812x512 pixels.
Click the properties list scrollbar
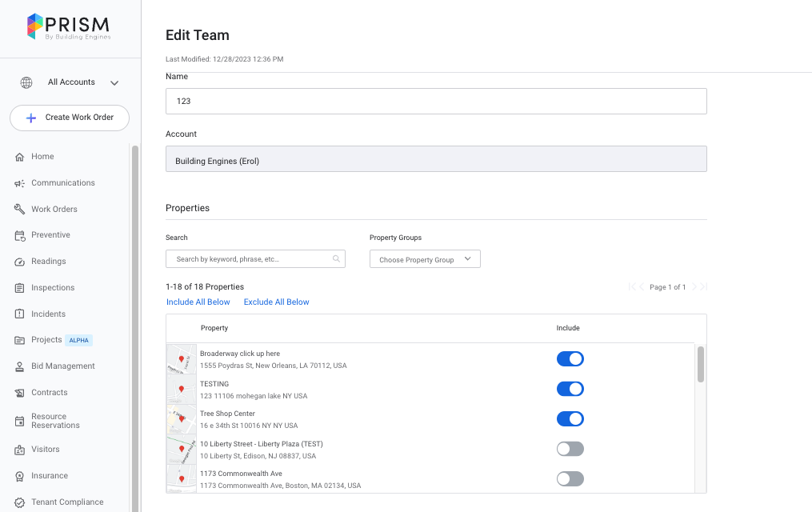click(701, 365)
